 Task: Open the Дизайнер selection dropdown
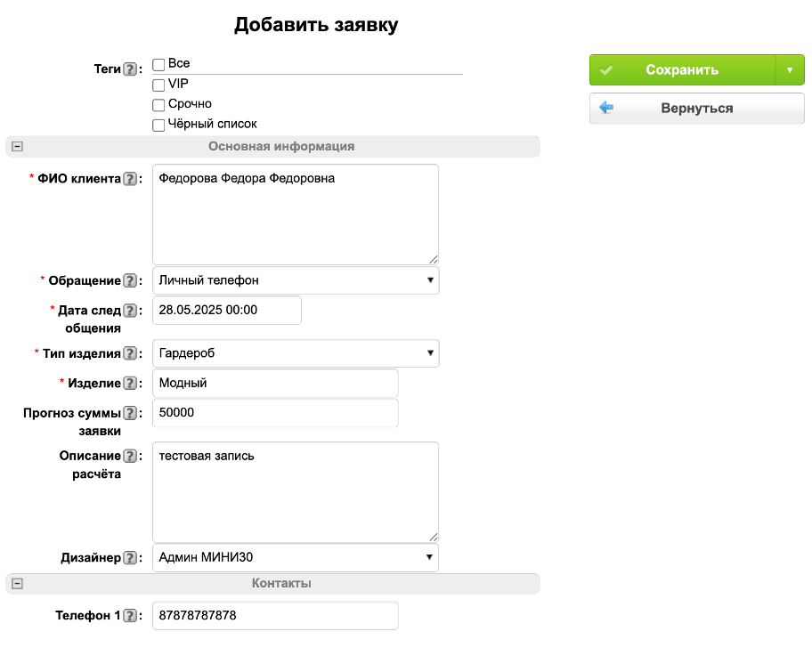click(x=296, y=558)
